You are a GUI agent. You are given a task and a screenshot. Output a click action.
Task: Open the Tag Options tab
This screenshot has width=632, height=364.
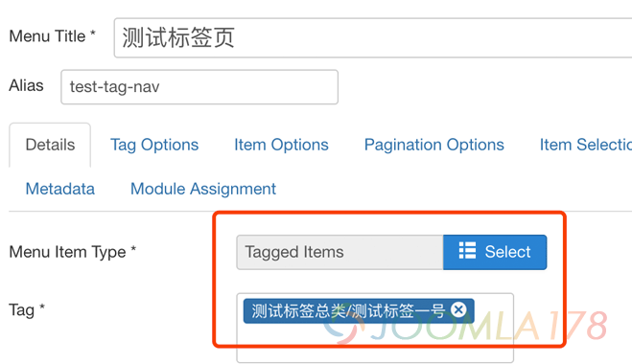154,146
